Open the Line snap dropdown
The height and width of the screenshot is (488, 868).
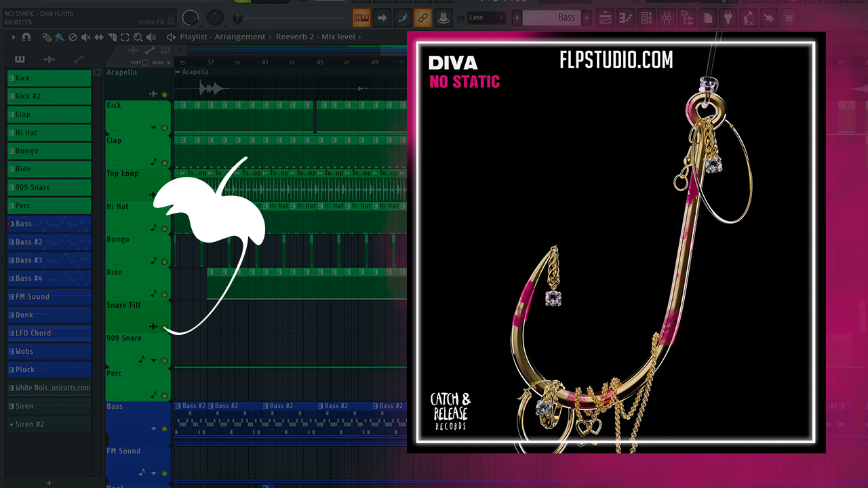(486, 18)
